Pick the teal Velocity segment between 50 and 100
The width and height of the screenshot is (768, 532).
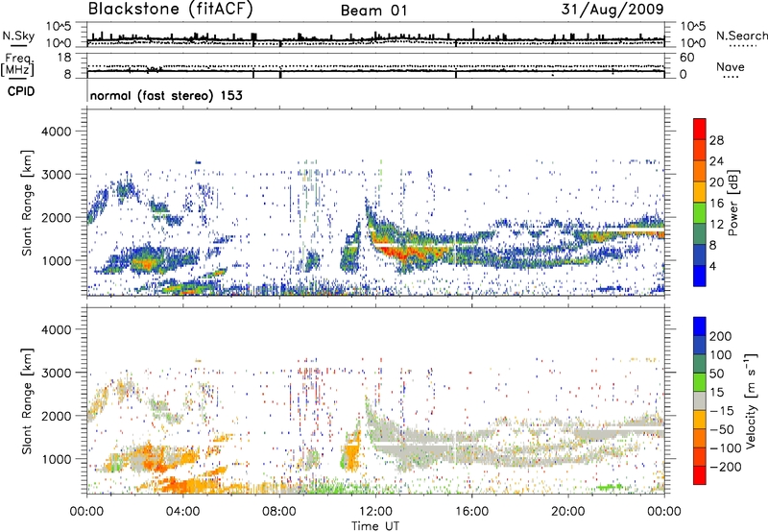700,364
